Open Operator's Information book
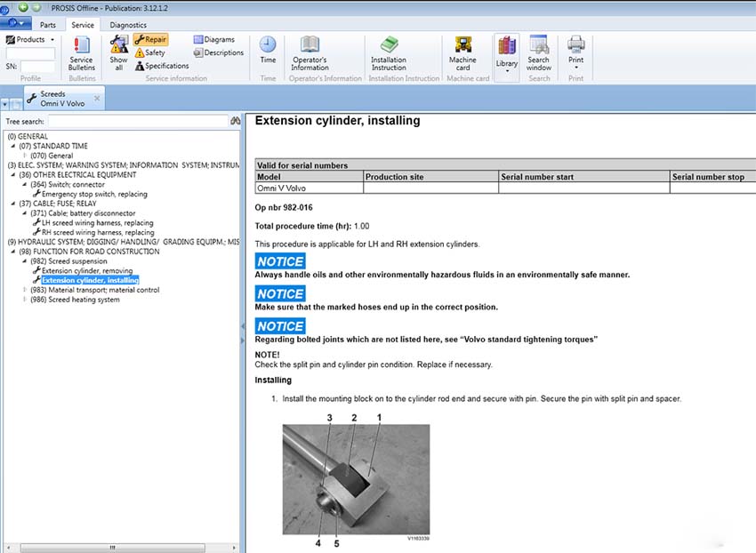This screenshot has width=756, height=553. (x=310, y=53)
